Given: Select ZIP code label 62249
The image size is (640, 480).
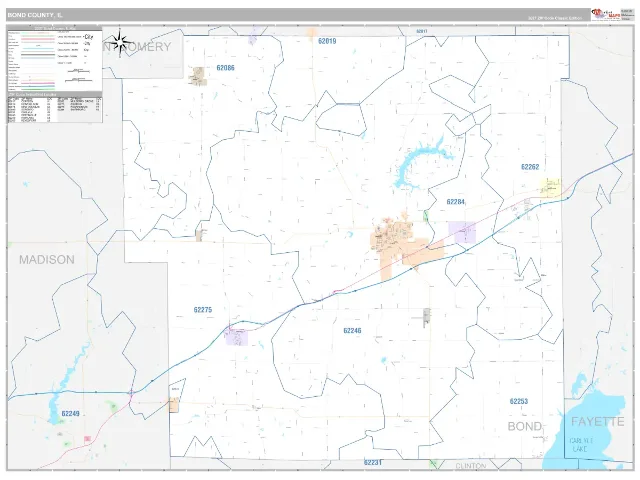Looking at the screenshot, I should tap(70, 413).
